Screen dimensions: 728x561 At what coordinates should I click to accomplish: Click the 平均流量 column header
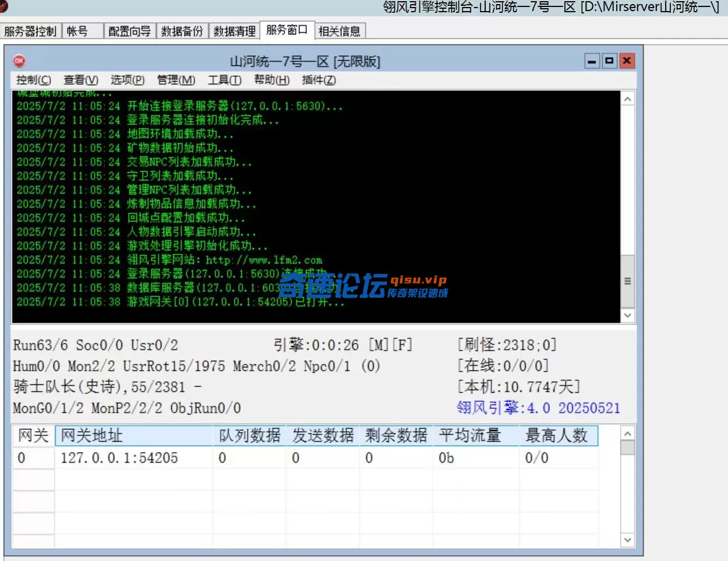click(476, 436)
